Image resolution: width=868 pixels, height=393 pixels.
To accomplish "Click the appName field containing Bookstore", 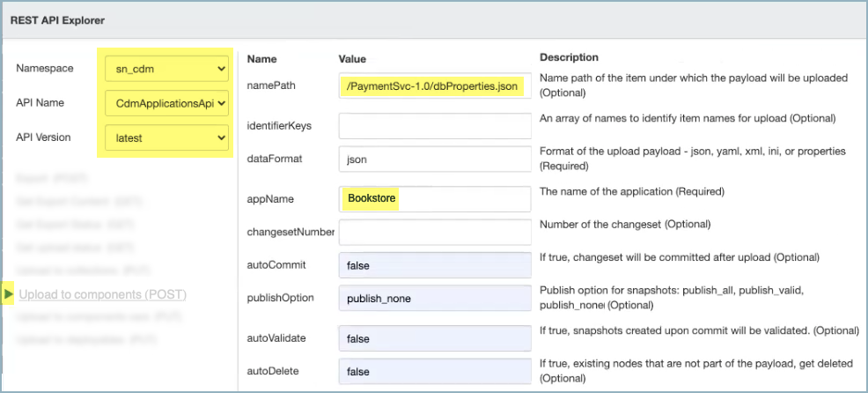I will [435, 198].
